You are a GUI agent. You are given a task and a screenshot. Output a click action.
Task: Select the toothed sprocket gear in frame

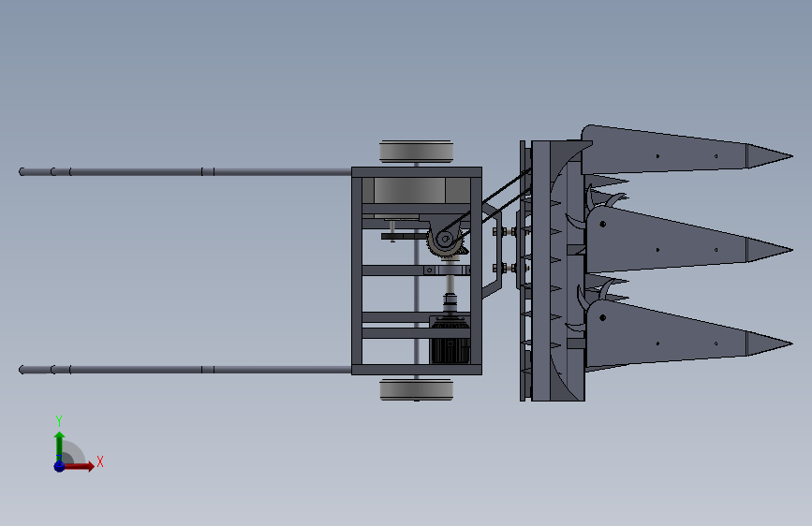[444, 241]
